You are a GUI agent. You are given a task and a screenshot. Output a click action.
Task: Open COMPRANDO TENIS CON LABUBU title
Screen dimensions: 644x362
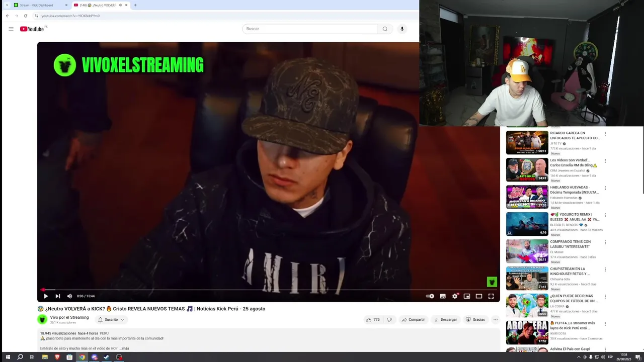(x=571, y=244)
